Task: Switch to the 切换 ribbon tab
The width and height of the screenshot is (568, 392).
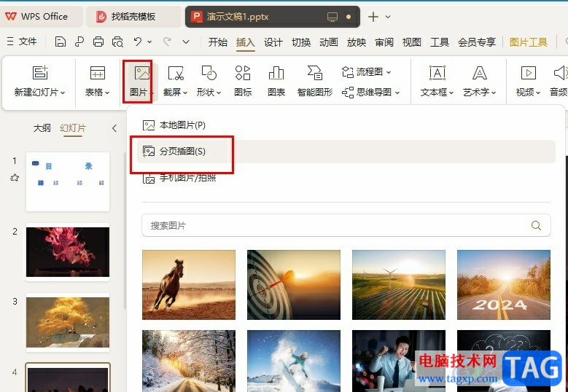Action: (x=301, y=42)
